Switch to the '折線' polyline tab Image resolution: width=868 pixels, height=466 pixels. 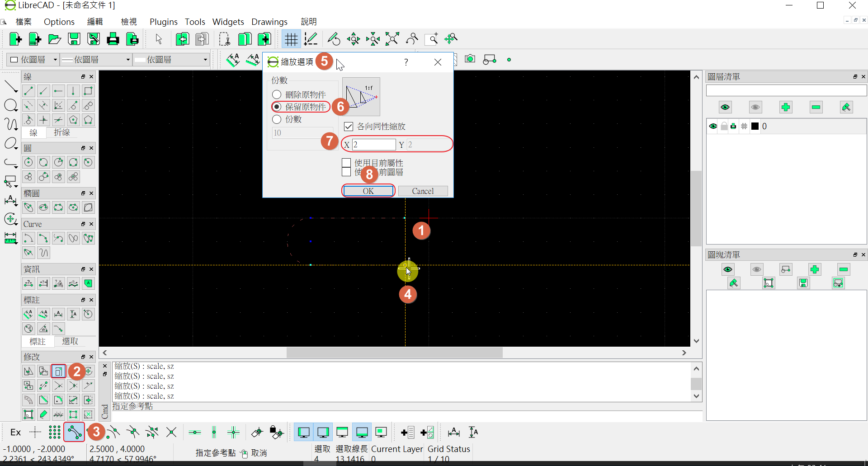coord(62,132)
